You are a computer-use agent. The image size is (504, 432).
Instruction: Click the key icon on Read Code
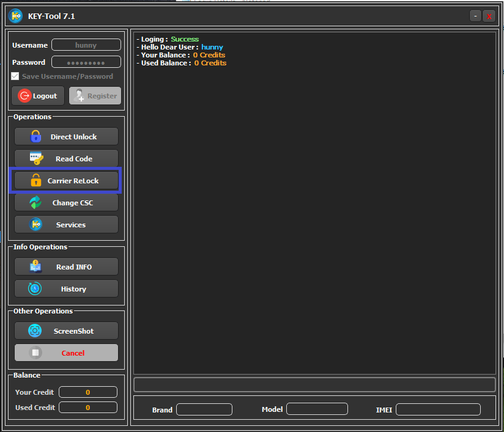click(37, 158)
